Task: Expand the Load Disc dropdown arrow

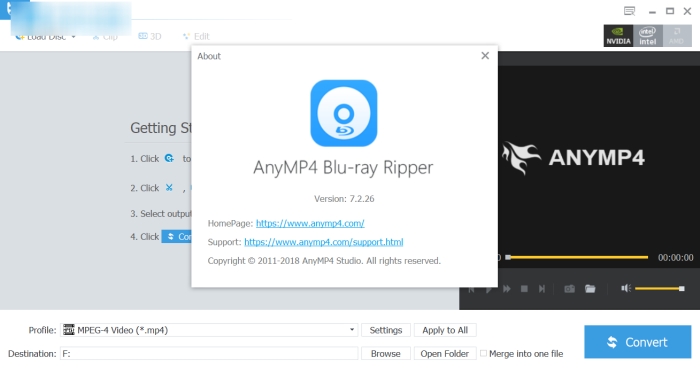Action: click(x=74, y=37)
